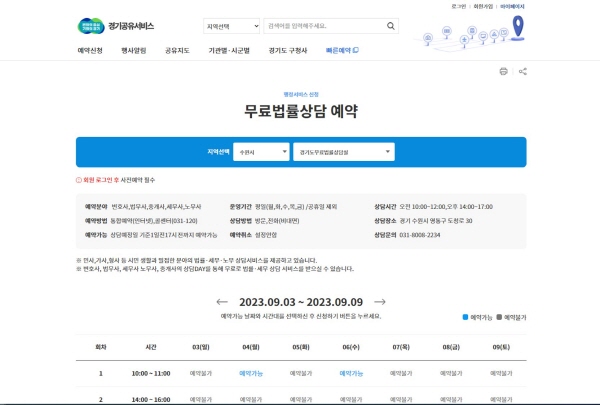Click the 회원 로그인 후 notice text
This screenshot has width=600, height=405.
tap(101, 180)
